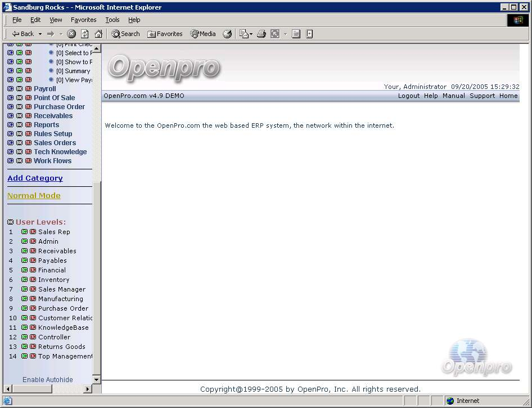Open the Tools menu
Screen dimensions: 532x408
112,20
